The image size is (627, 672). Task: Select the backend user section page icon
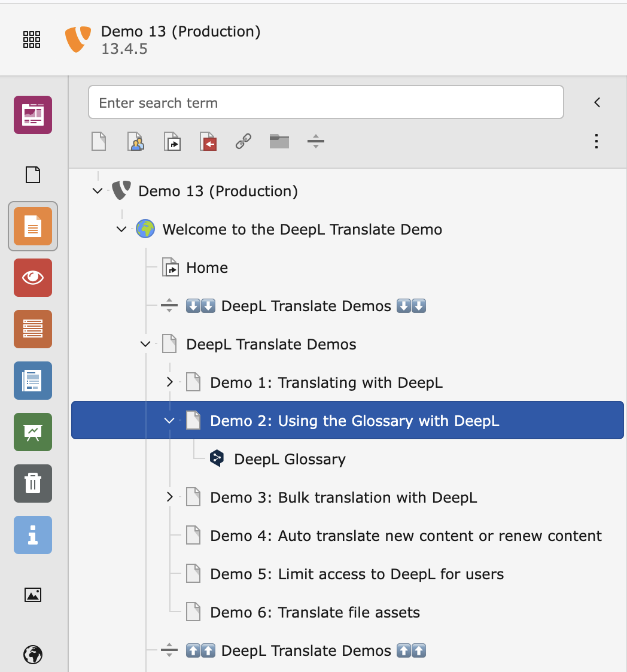(x=136, y=141)
